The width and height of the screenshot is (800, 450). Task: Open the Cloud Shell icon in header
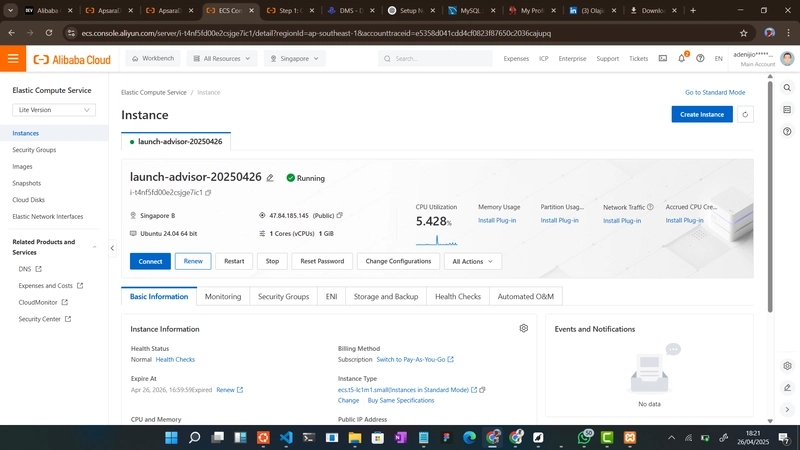coord(663,59)
